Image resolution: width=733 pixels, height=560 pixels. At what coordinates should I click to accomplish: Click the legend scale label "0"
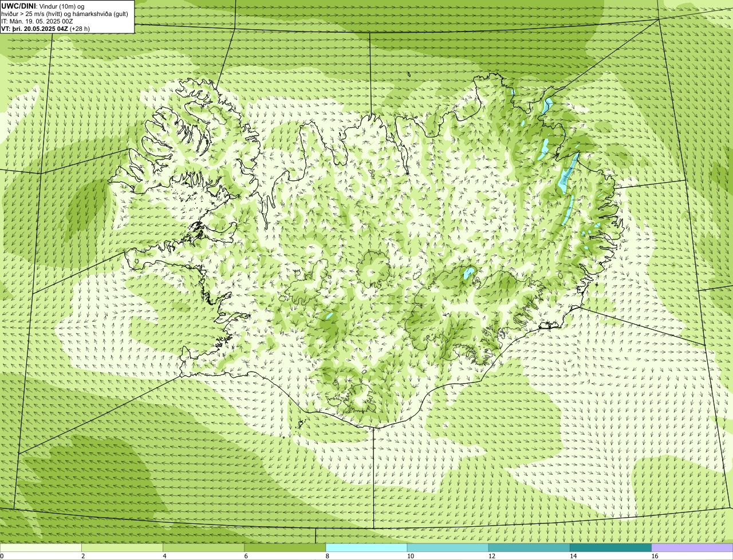click(x=2, y=556)
